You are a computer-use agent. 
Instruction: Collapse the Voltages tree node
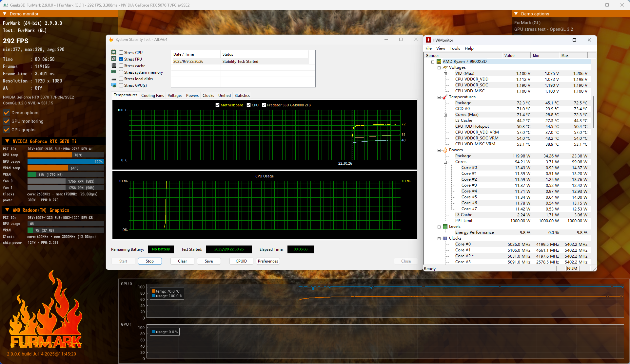pos(439,67)
